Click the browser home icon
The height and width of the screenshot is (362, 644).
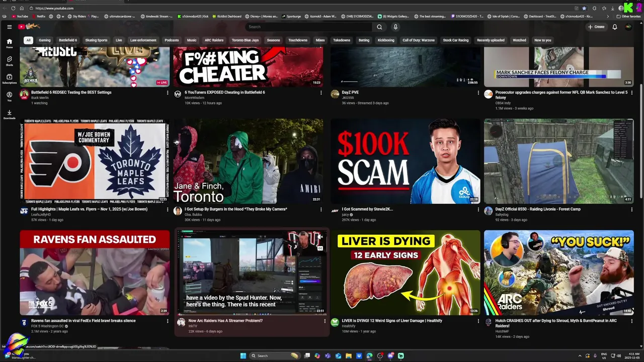click(22, 8)
